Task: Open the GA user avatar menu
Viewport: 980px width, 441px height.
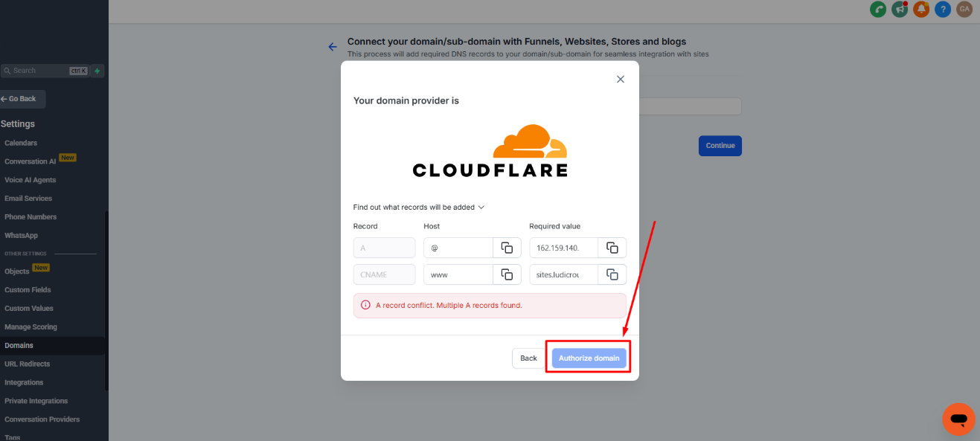Action: click(964, 10)
